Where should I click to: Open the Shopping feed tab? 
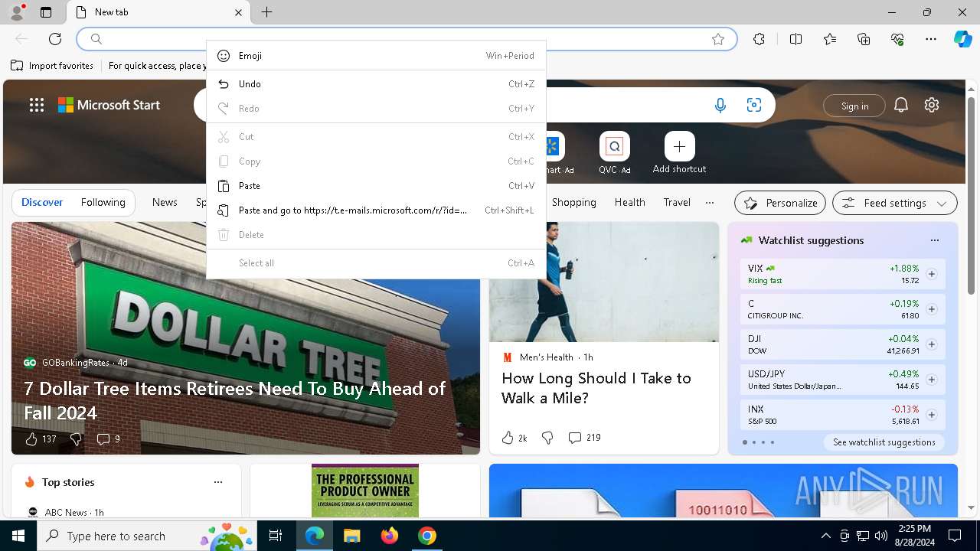click(573, 202)
